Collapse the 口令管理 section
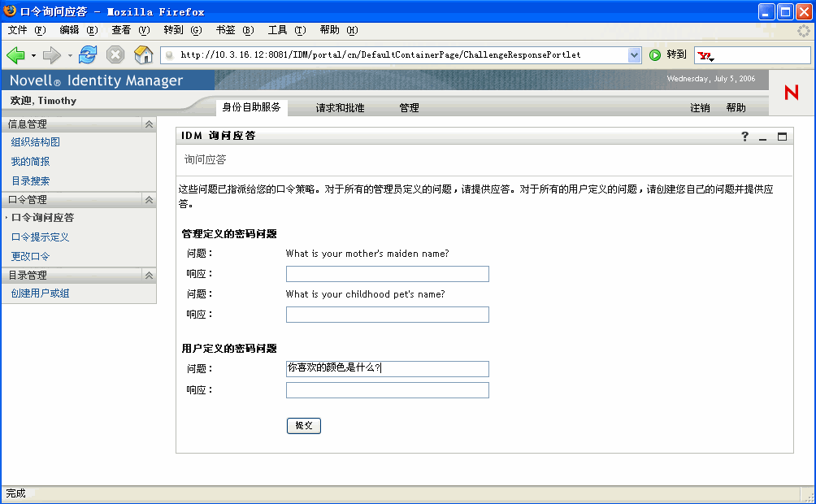Viewport: 816px width, 504px height. [x=149, y=199]
